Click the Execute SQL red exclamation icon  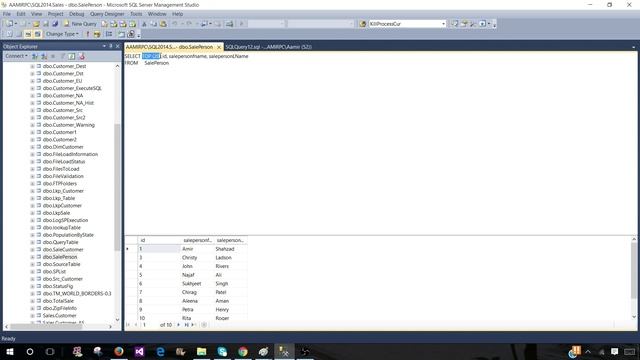coord(87,34)
